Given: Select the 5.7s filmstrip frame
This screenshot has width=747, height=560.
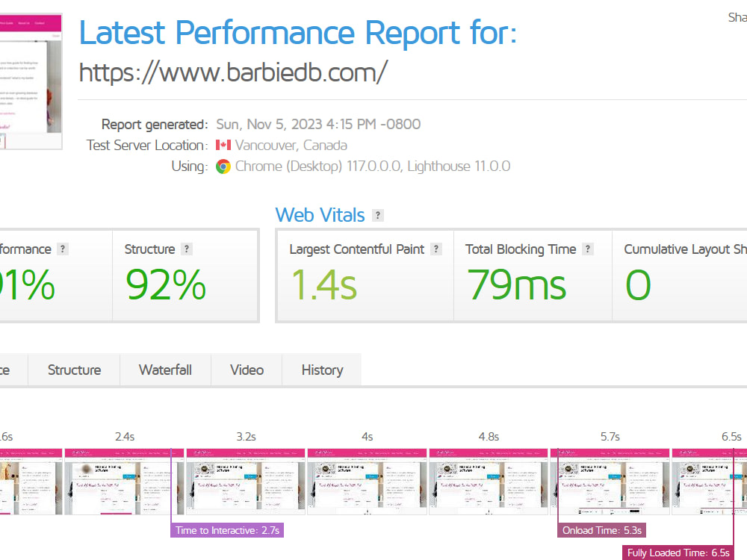Looking at the screenshot, I should click(610, 482).
